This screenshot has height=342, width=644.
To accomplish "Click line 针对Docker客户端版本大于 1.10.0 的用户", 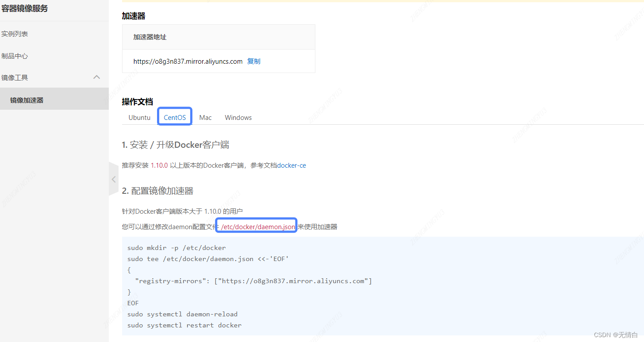I will (182, 211).
